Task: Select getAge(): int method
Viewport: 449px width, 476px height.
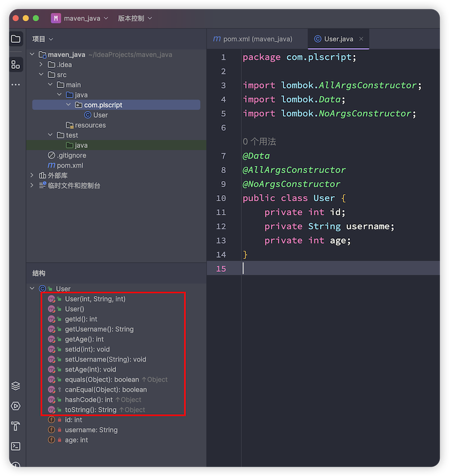Action: point(84,339)
